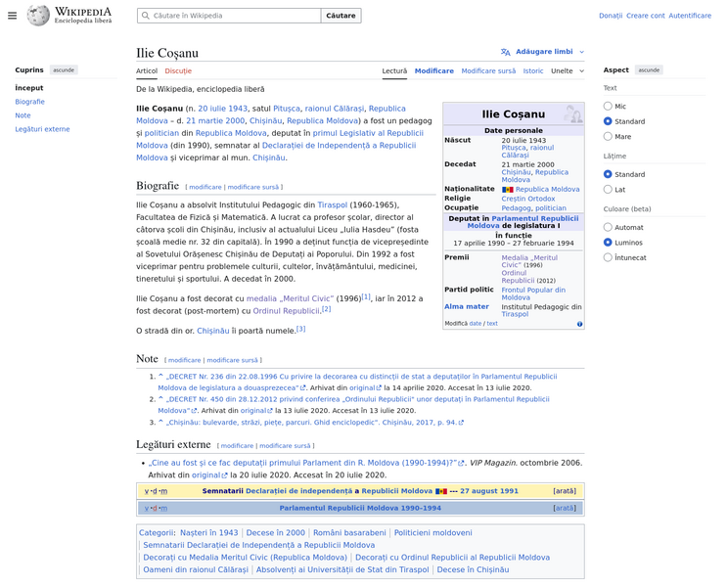Select Standard width option
Image resolution: width=728 pixels, height=587 pixels.
point(608,174)
